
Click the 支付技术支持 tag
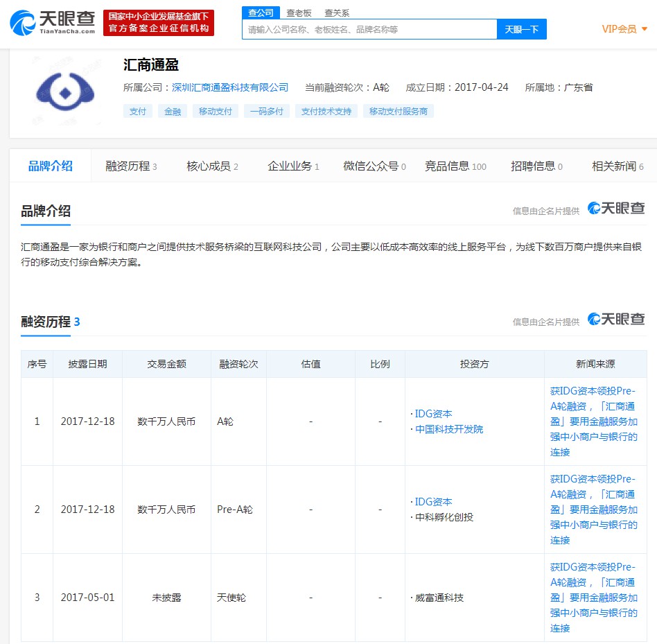(326, 112)
